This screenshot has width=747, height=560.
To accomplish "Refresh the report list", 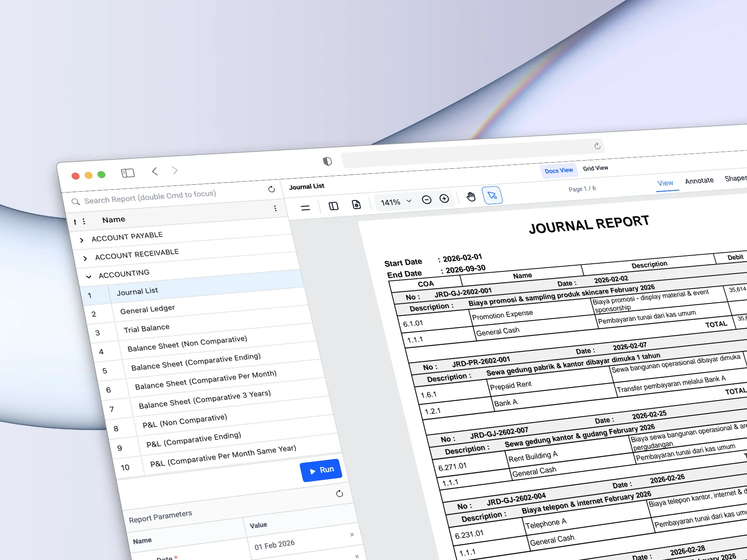I will pos(272,189).
